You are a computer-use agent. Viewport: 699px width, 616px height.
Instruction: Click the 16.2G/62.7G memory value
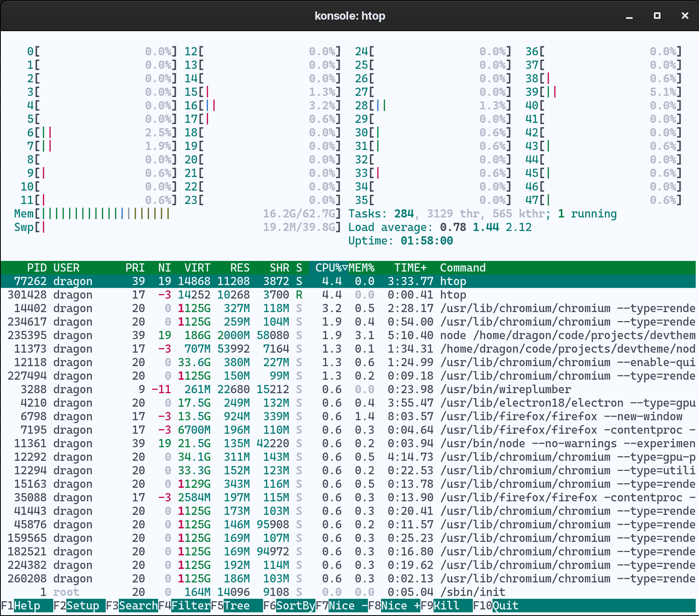299,214
